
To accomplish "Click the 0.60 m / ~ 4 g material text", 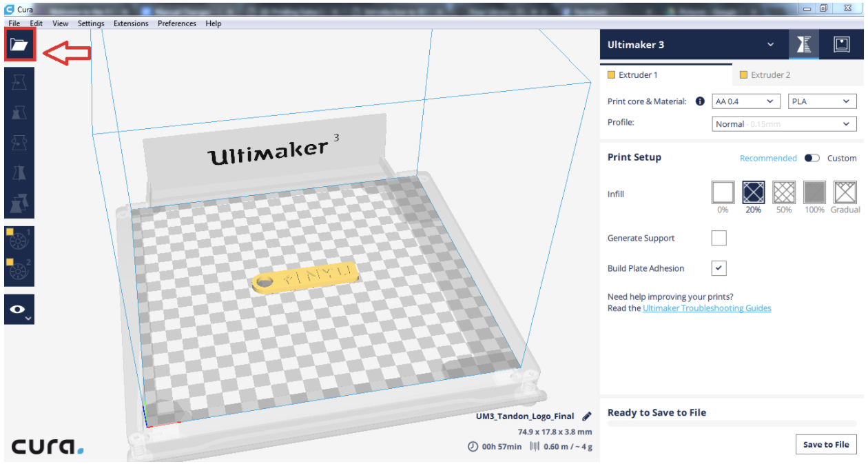I will (568, 447).
